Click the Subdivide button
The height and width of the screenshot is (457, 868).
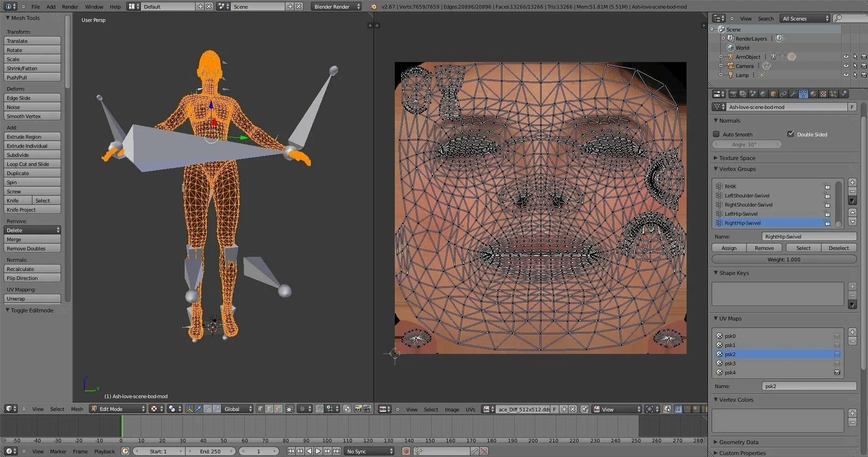(32, 155)
